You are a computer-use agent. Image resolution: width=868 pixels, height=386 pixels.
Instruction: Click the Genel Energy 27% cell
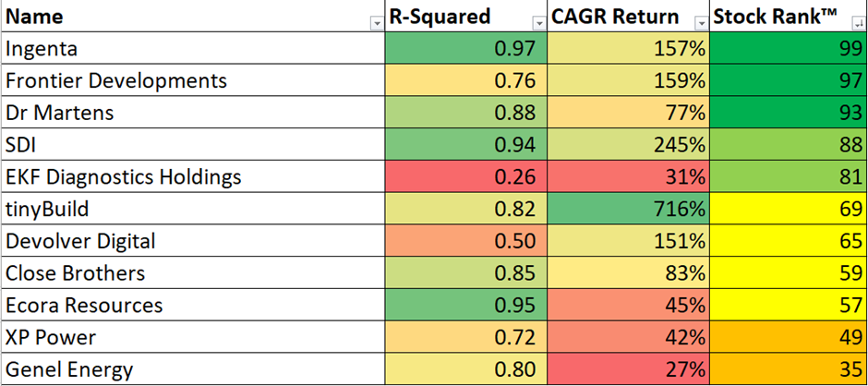628,369
